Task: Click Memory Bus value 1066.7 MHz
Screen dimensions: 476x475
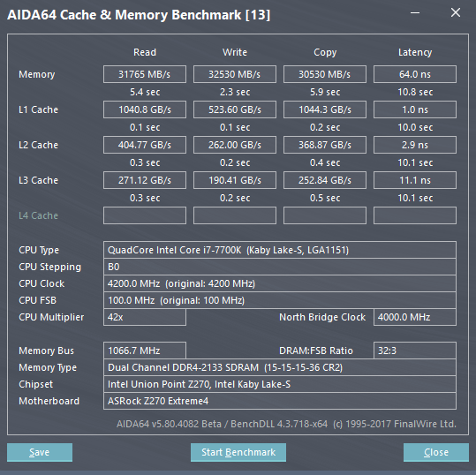Action: click(145, 351)
